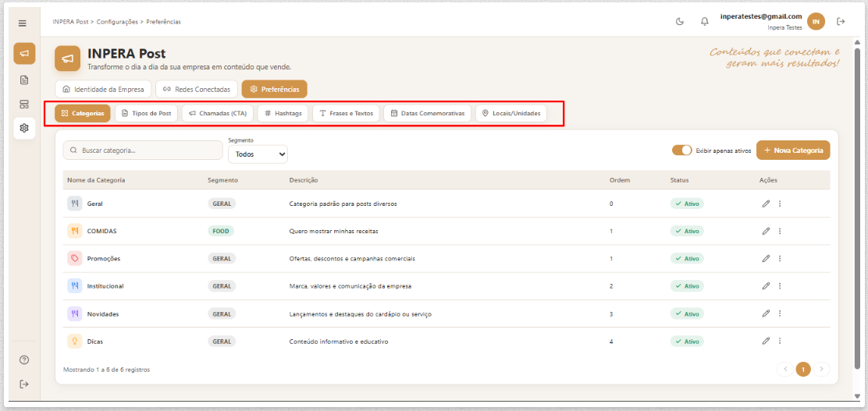Open the layout templates sidebar icon
Screen dimensions: 868x411
coord(24,105)
